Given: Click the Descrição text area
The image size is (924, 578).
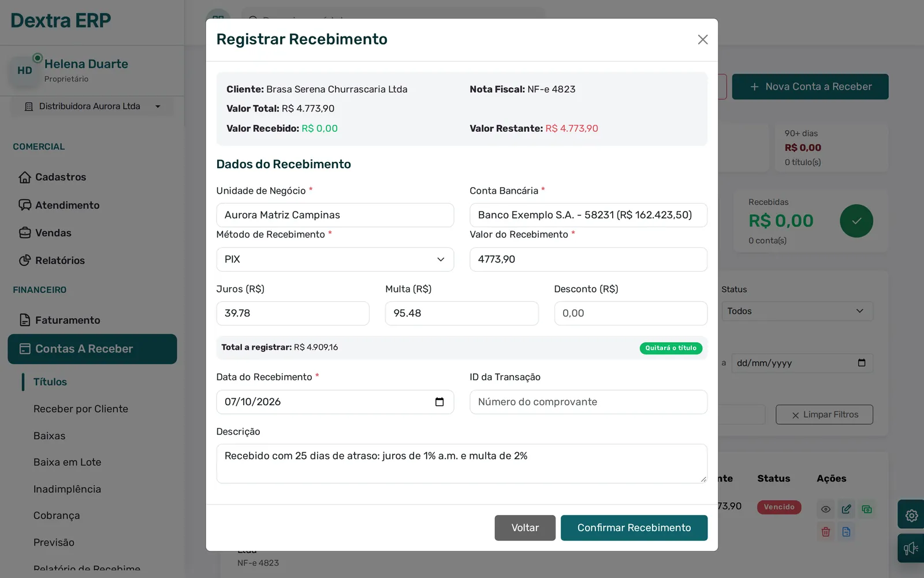Looking at the screenshot, I should [x=462, y=464].
